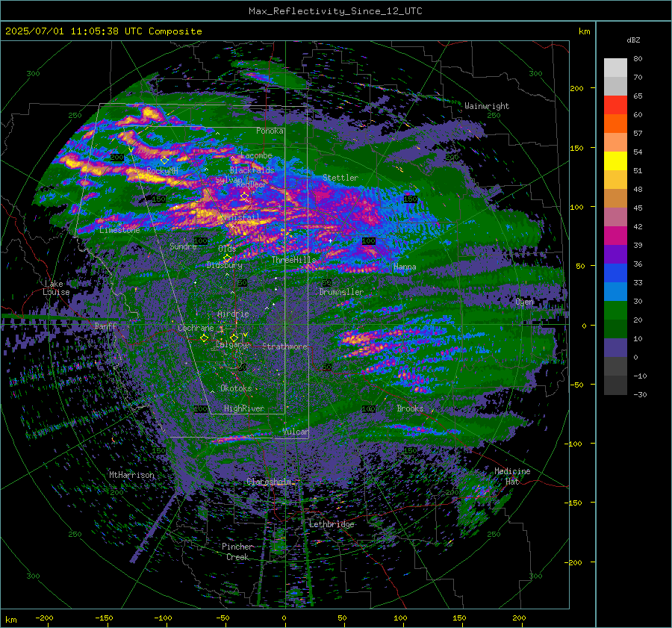This screenshot has height=628, width=672.
Task: Click the yellow diamond marker below Cochrane
Action: pyautogui.click(x=205, y=338)
